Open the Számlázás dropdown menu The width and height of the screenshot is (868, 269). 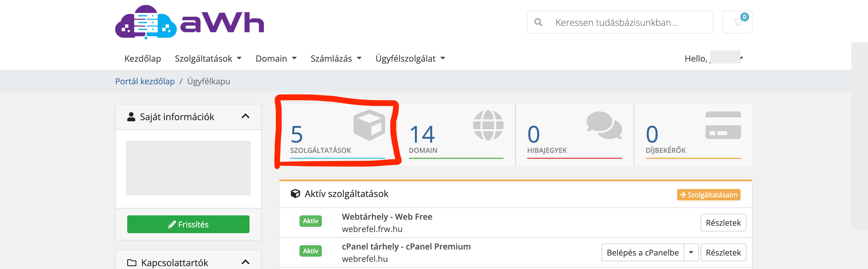pyautogui.click(x=336, y=58)
